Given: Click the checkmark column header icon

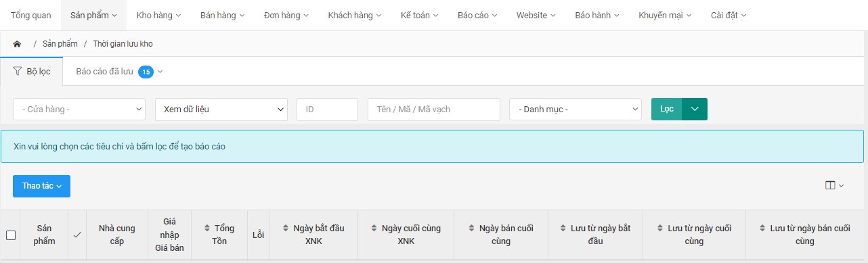Looking at the screenshot, I should [77, 235].
